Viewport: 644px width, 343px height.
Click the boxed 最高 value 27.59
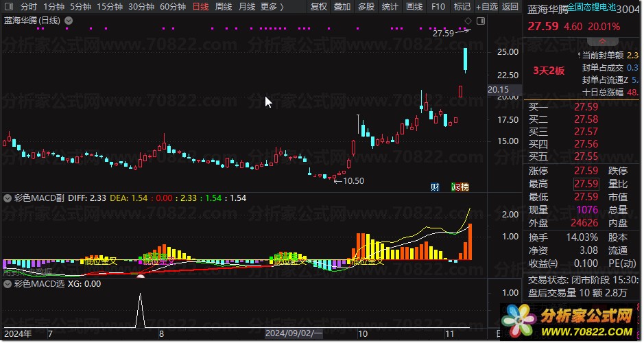586,184
